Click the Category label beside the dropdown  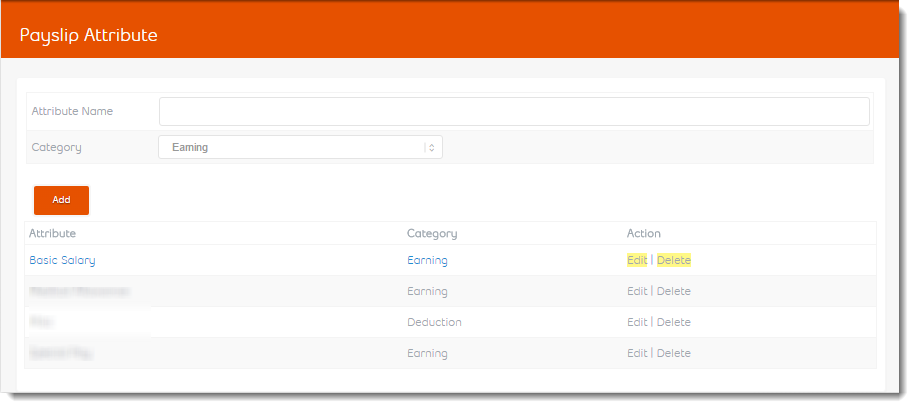coord(57,147)
